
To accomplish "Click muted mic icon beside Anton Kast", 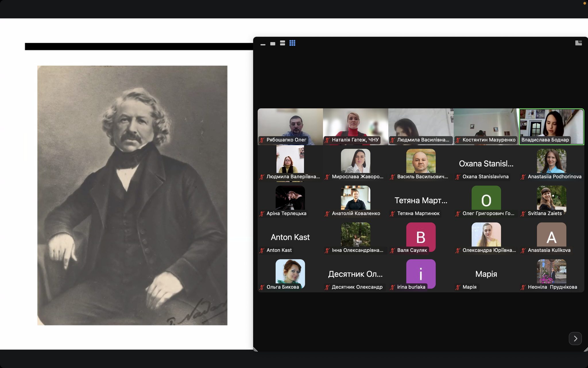I will point(262,250).
